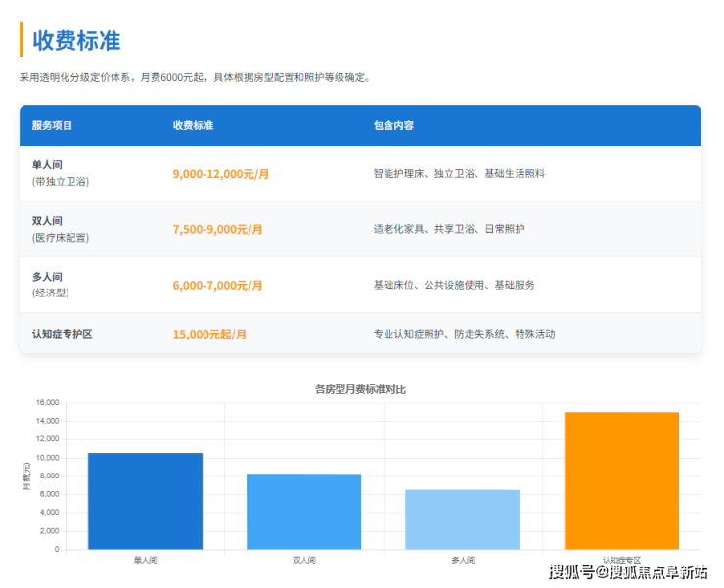Select the 双人间 row title in table

(x=47, y=220)
